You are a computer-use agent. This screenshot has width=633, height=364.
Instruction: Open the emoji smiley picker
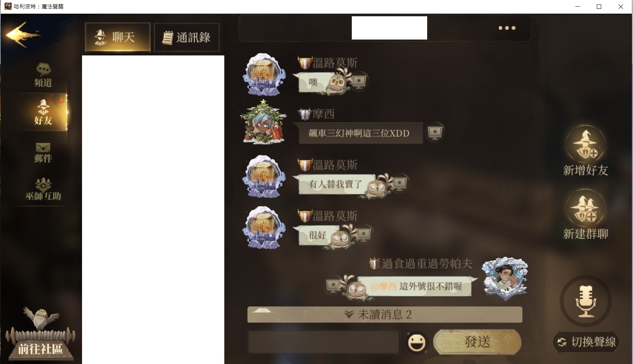(x=416, y=343)
